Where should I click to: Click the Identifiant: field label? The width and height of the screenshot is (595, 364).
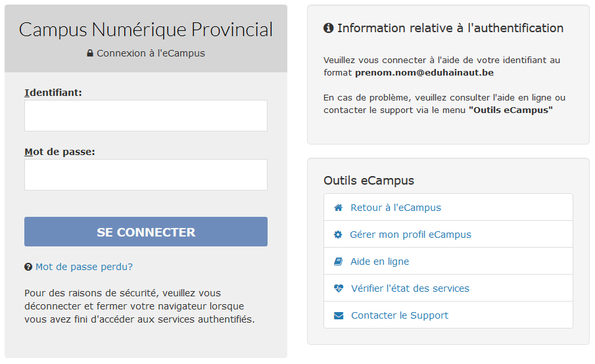point(53,93)
